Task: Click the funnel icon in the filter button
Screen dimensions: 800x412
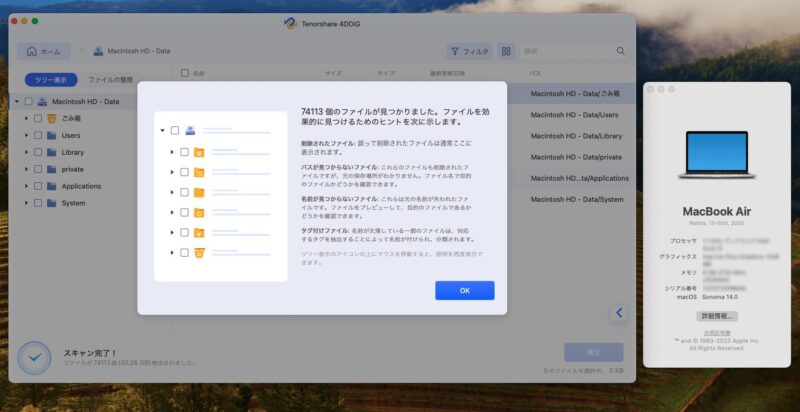Action: coord(455,51)
